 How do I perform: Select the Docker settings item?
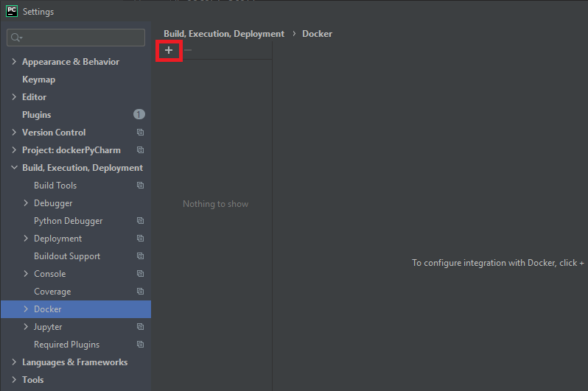[76, 309]
